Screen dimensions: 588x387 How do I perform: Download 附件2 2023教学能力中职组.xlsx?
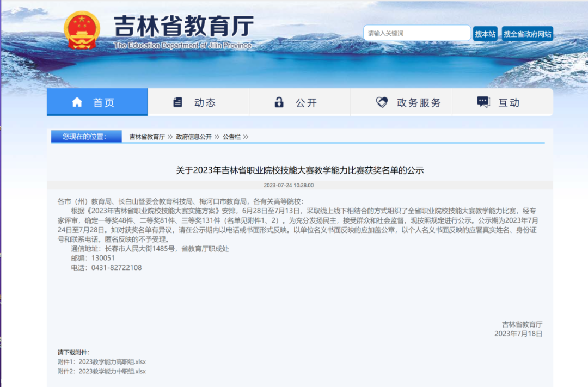(x=102, y=371)
